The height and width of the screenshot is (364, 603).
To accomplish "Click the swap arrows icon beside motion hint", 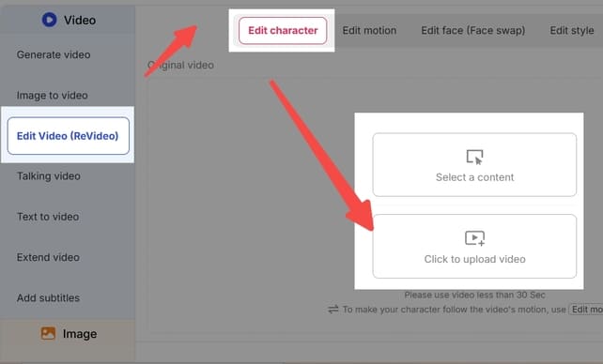I will (333, 309).
